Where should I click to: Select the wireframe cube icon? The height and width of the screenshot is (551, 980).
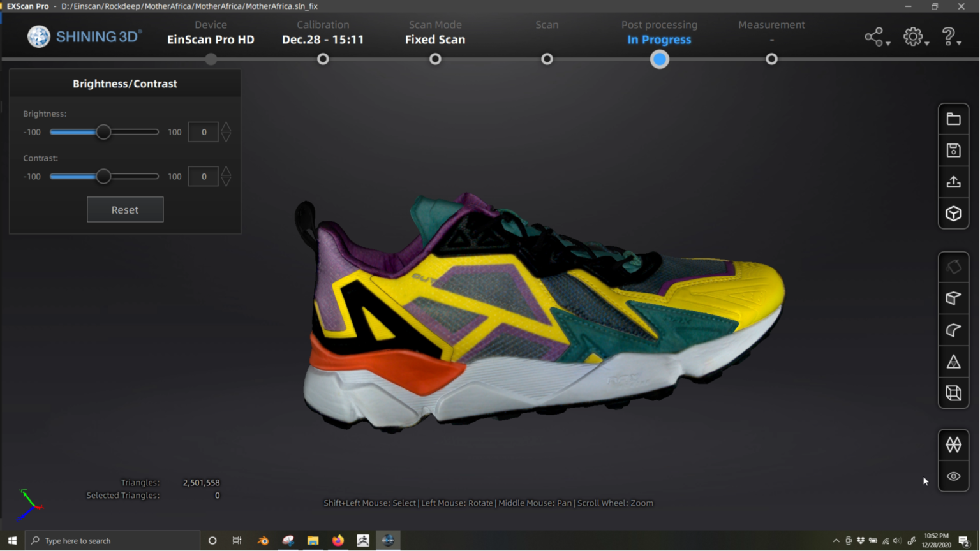tap(953, 393)
